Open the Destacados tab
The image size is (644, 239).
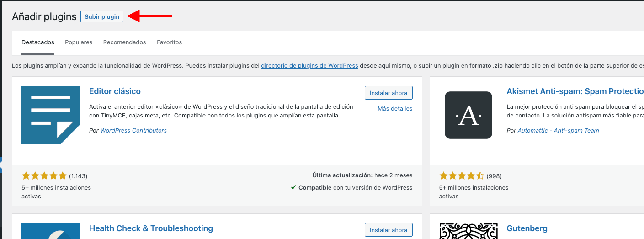(38, 42)
